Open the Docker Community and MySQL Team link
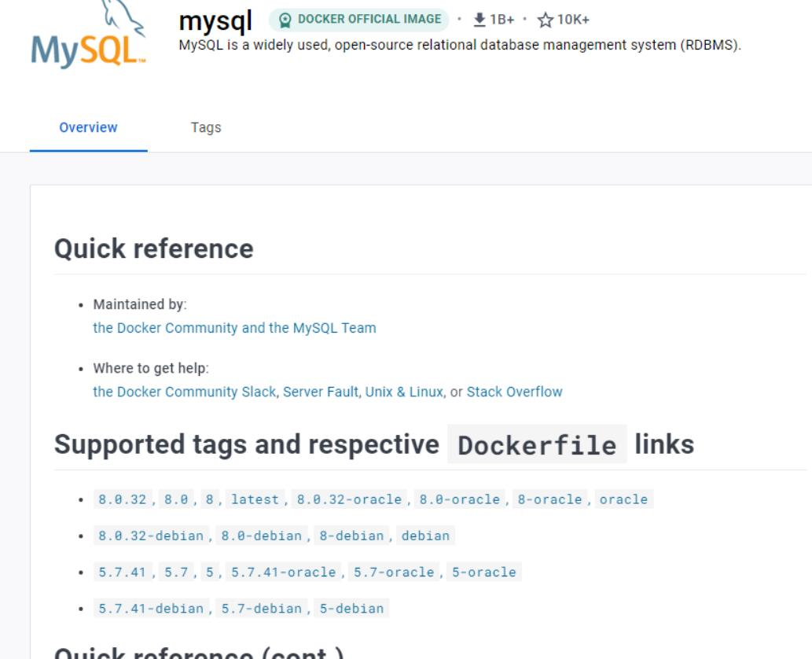The height and width of the screenshot is (659, 812). [234, 328]
